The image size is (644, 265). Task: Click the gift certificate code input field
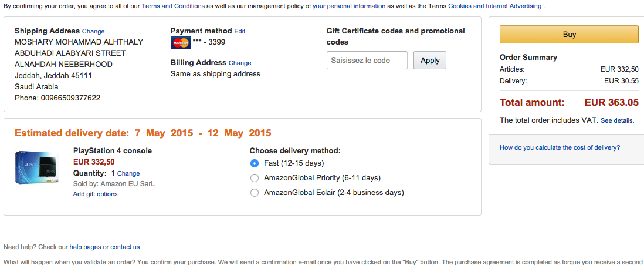(367, 61)
